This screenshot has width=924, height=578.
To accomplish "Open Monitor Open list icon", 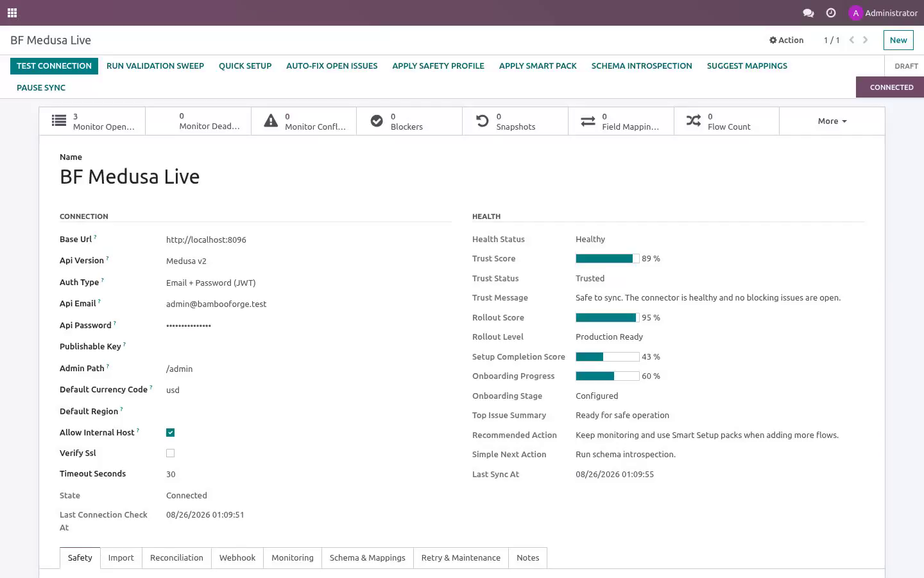I will pyautogui.click(x=59, y=121).
